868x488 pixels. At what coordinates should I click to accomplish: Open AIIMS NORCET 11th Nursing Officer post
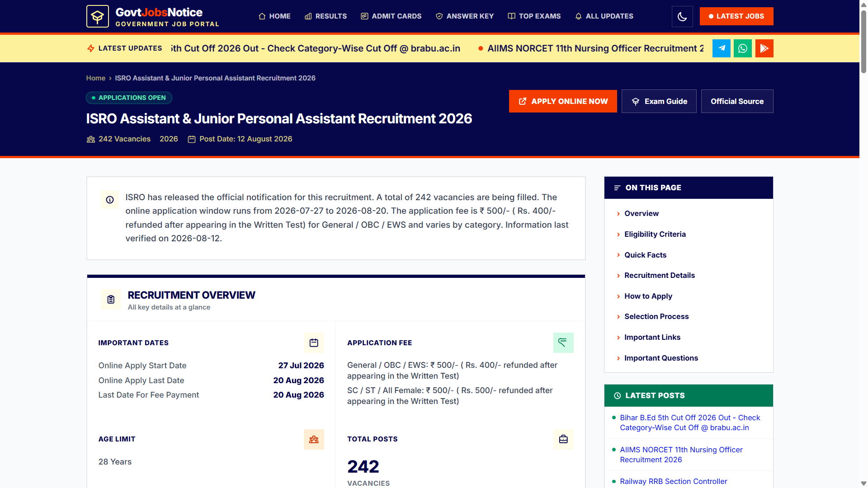point(681,455)
